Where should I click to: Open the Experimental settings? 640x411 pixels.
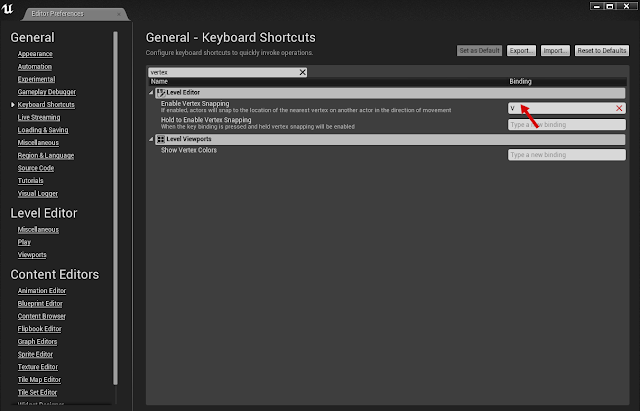(x=36, y=79)
